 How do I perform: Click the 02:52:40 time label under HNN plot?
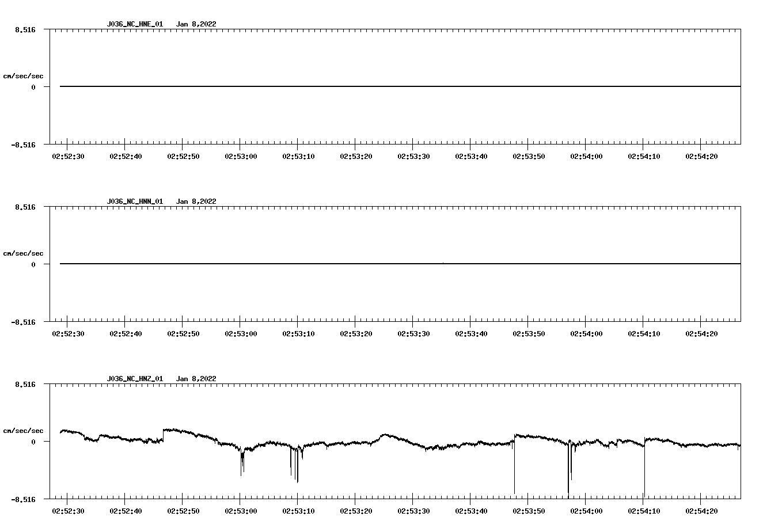pos(126,334)
